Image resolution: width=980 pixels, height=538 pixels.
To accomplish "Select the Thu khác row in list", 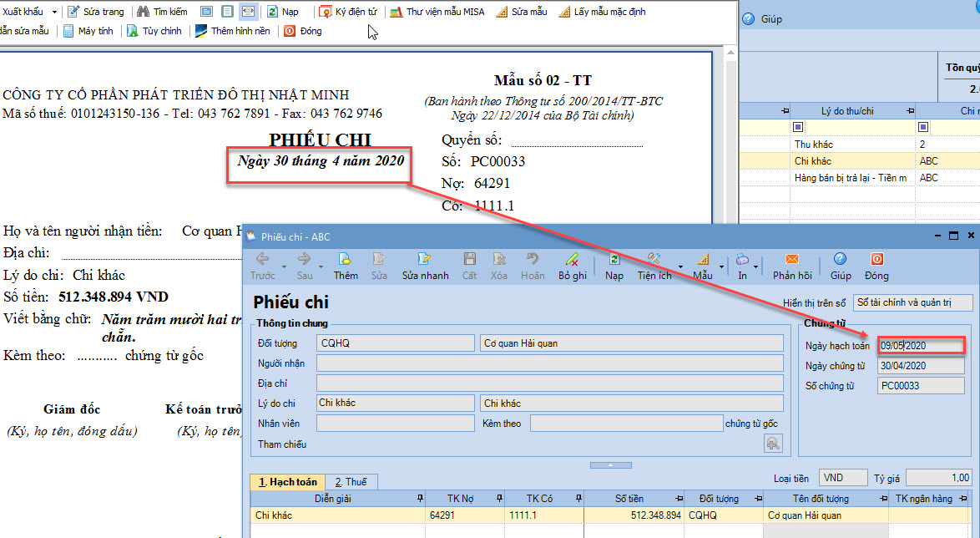I will [859, 145].
